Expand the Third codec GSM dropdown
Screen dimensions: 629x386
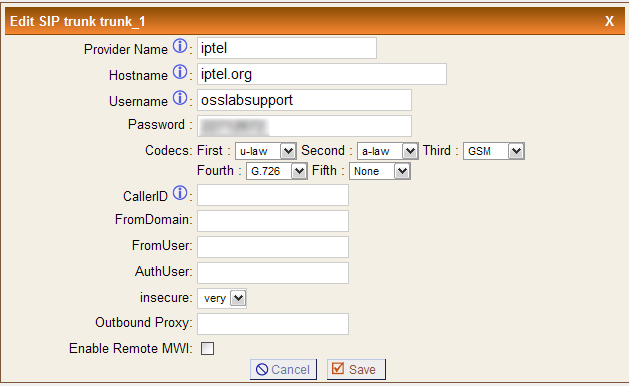coord(494,151)
